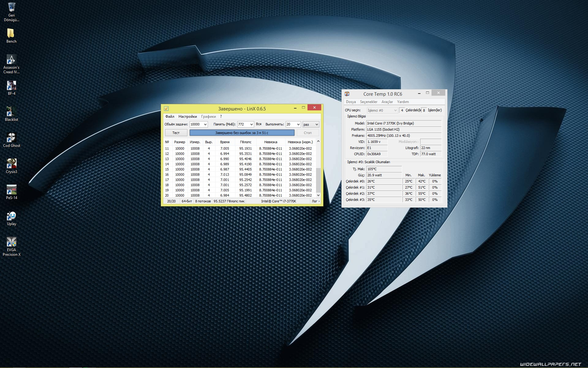
Task: Click the Время column header
Action: (225, 142)
